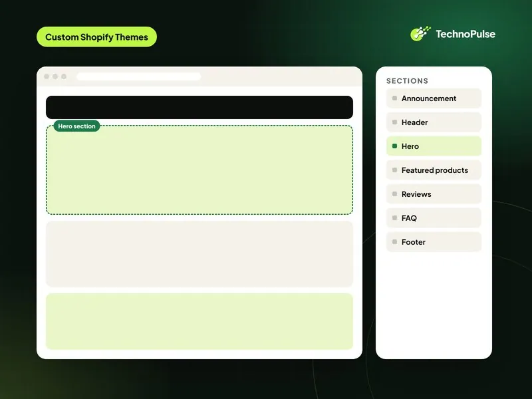Click the gray square beside Announcement

(394, 98)
